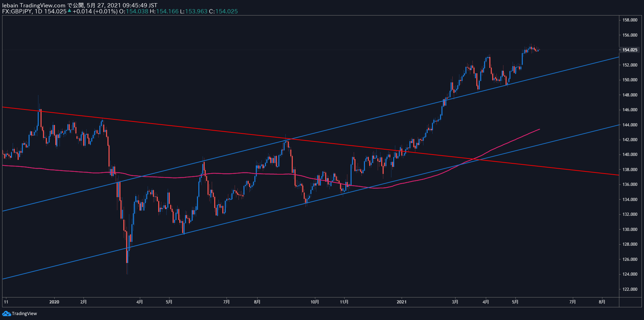Click the 2月 label on time axis

(83, 302)
